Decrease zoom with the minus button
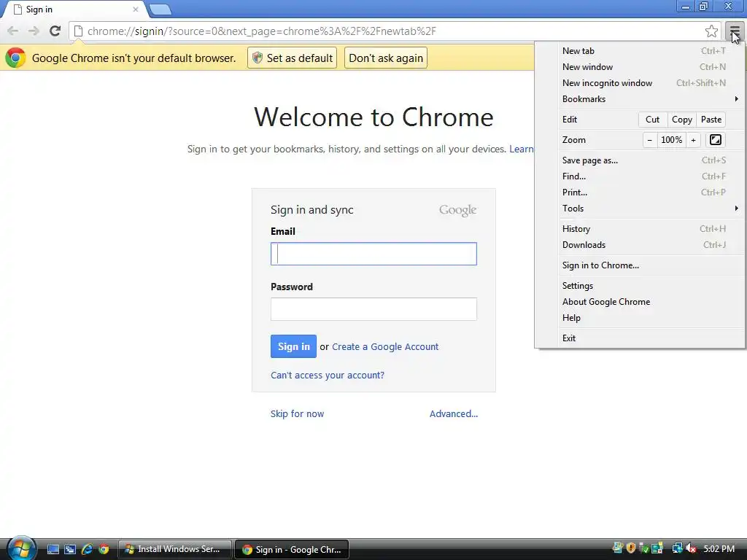Screen dimensions: 747x560 click(649, 140)
